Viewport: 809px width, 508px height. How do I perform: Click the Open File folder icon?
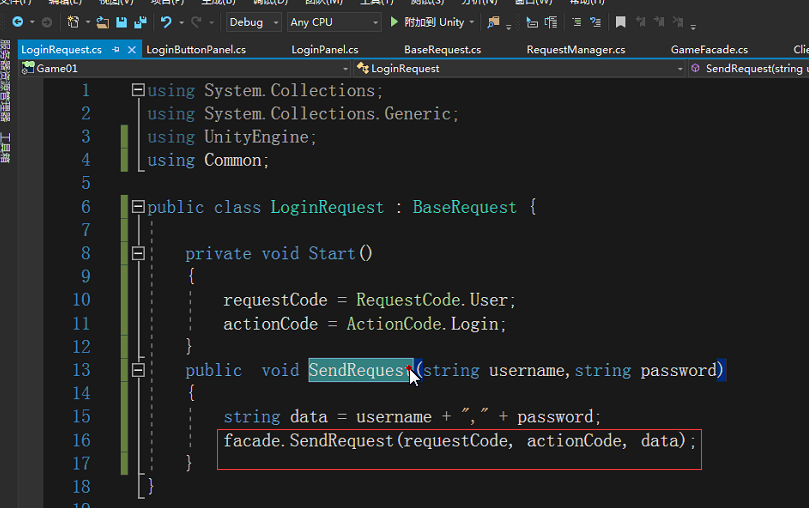[103, 22]
